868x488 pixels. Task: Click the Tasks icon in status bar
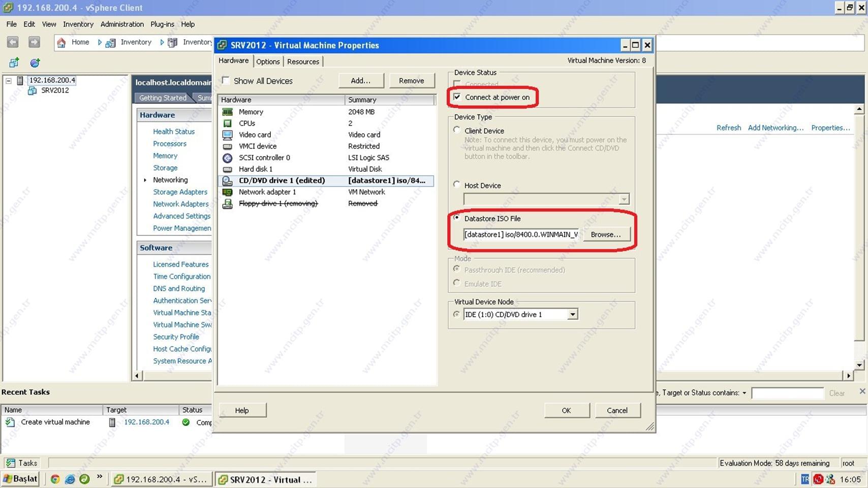10,463
